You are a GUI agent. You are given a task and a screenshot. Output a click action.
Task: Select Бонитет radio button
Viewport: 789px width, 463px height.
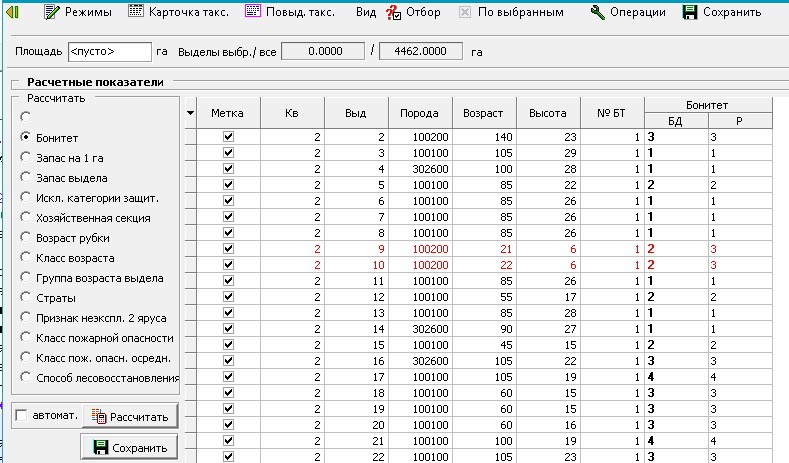(x=25, y=137)
